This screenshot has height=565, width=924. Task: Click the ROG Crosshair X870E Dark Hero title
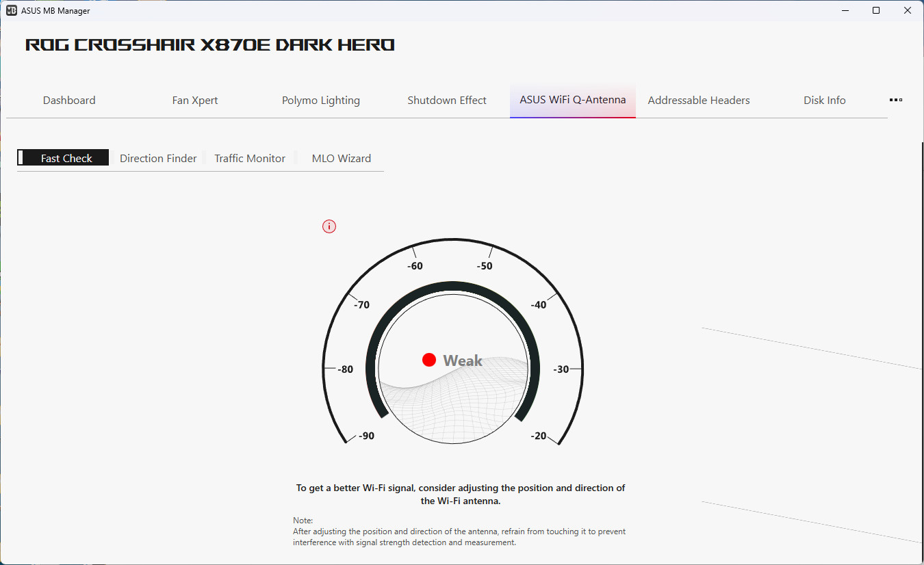[210, 45]
